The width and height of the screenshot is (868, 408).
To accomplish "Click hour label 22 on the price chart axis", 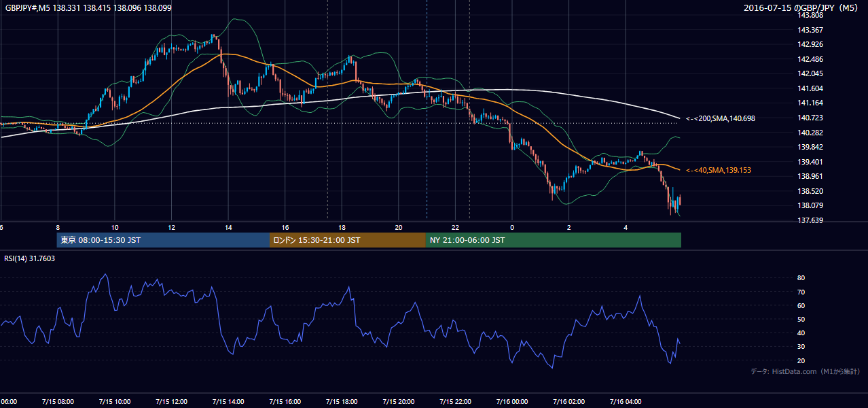I will tap(456, 227).
